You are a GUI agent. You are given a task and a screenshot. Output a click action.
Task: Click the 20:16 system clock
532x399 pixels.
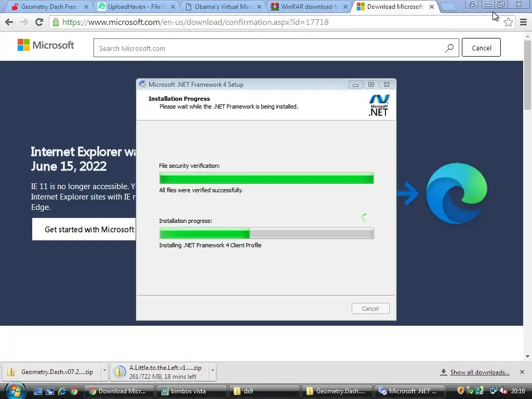click(x=518, y=391)
